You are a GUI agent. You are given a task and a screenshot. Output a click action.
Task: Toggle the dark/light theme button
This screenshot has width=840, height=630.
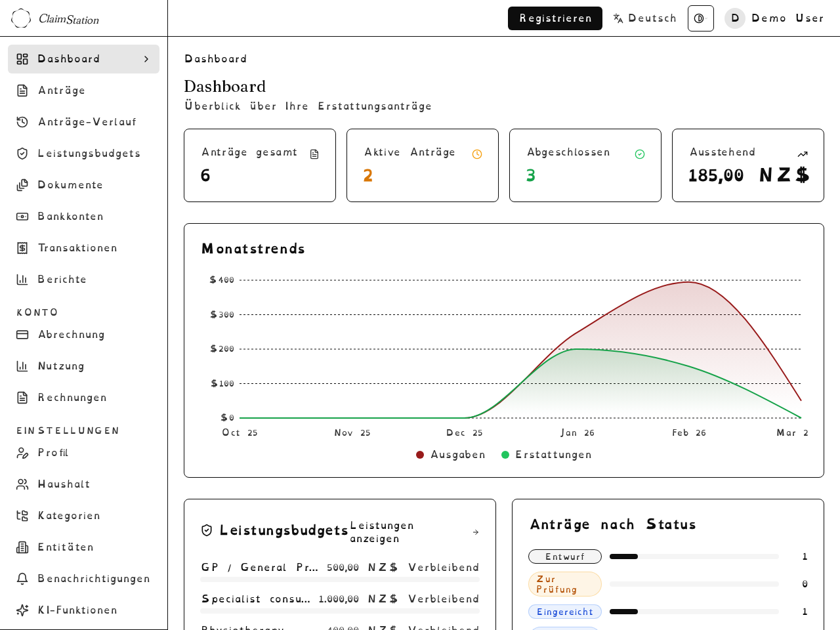700,18
